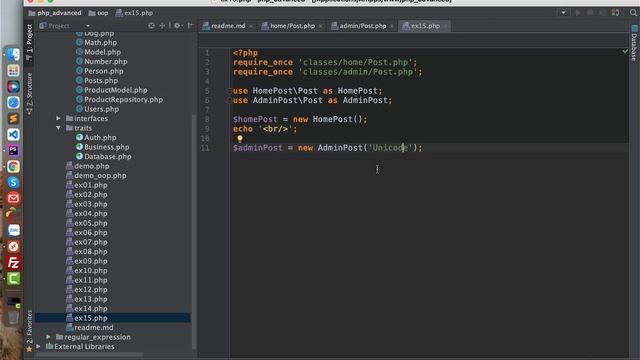Toggle the 2: Structure tool window
Image resolution: width=640 pixels, height=360 pixels.
[x=29, y=94]
